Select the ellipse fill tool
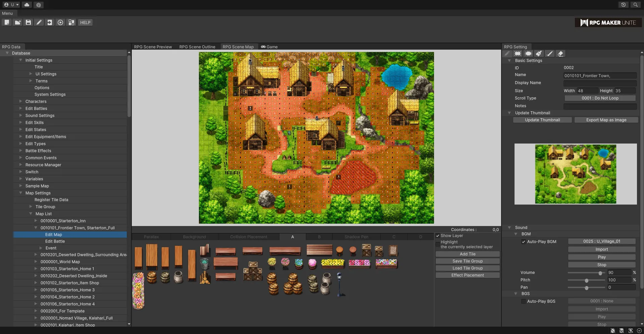This screenshot has height=334, width=644. pos(528,54)
